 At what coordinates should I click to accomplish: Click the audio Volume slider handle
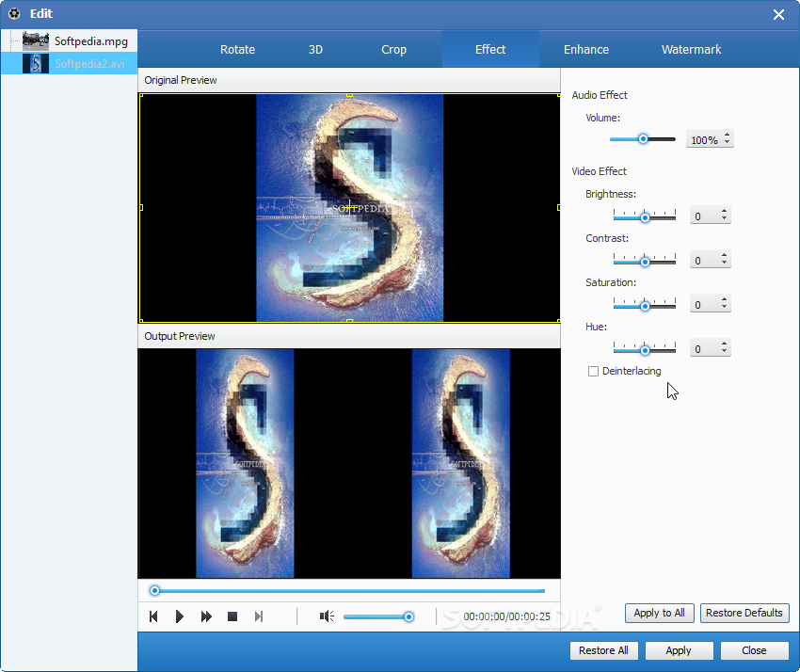coord(644,138)
